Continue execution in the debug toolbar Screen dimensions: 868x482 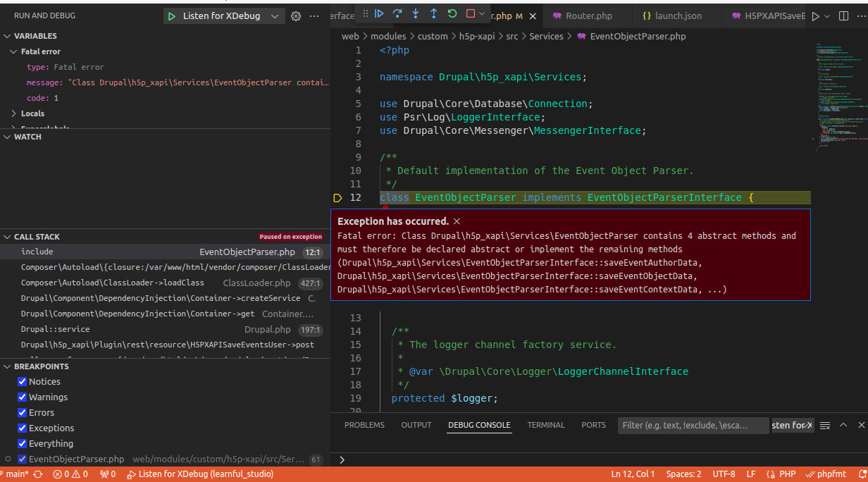pyautogui.click(x=379, y=13)
